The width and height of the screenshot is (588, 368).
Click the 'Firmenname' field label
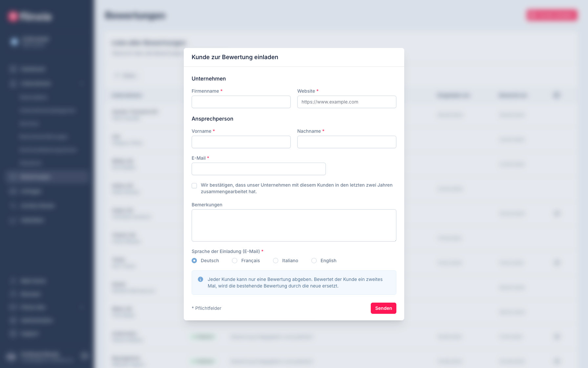205,91
